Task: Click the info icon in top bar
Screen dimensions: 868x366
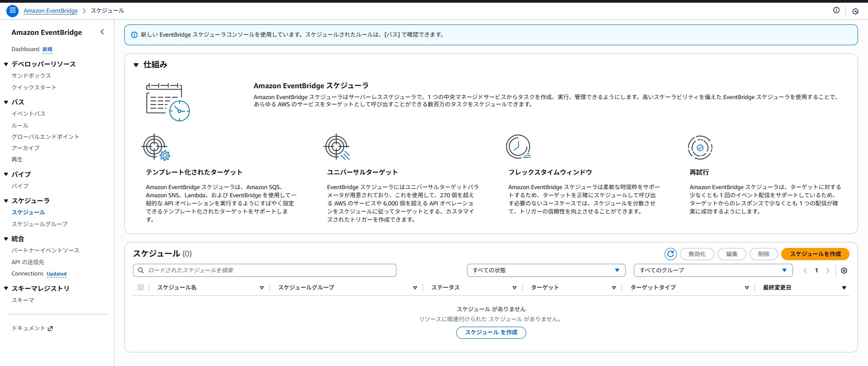Action: (x=836, y=10)
